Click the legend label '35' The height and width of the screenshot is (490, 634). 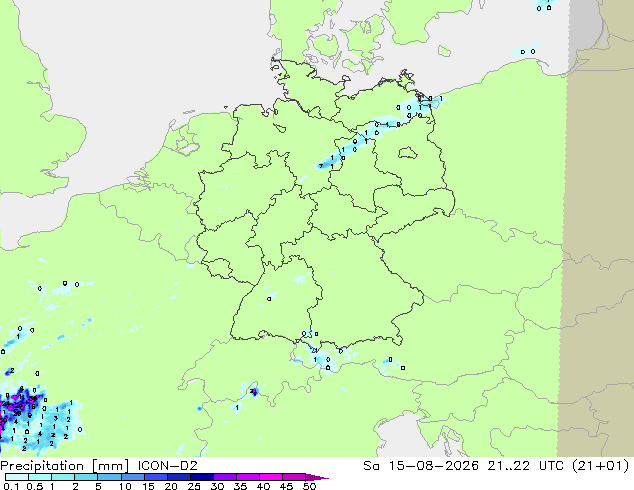(x=240, y=486)
